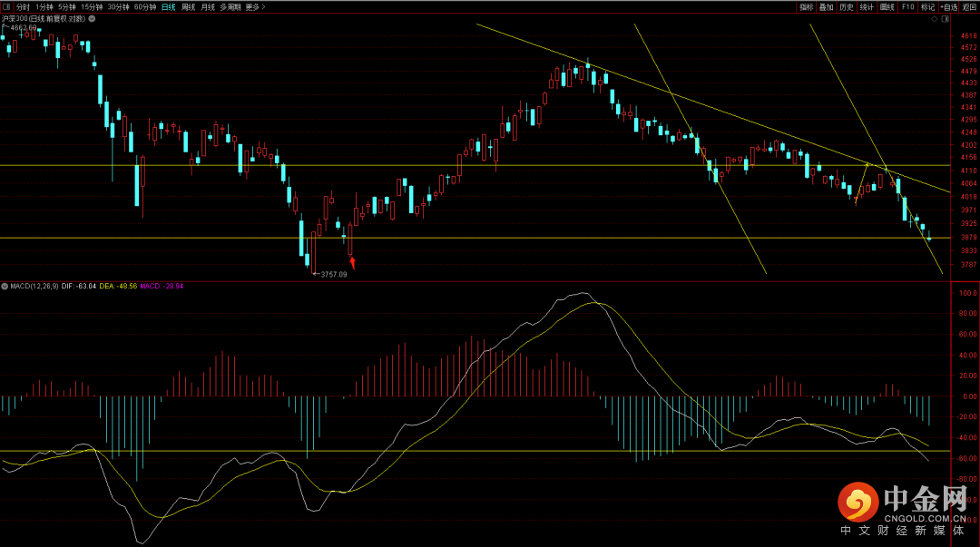
Task: Click the 返回 back button
Action: [969, 6]
